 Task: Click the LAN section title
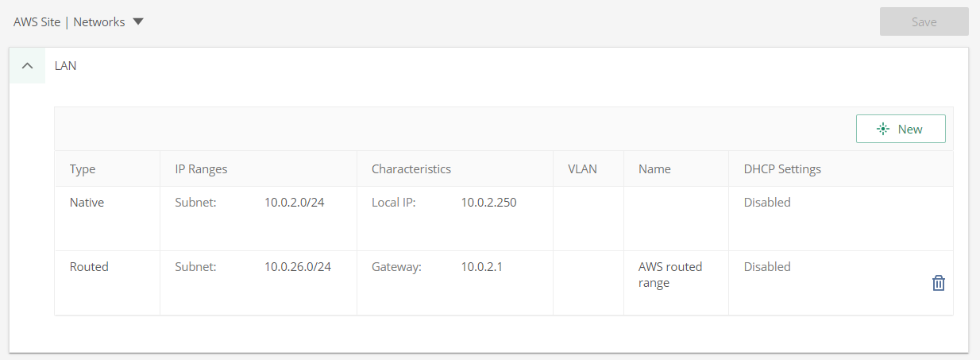[x=65, y=66]
